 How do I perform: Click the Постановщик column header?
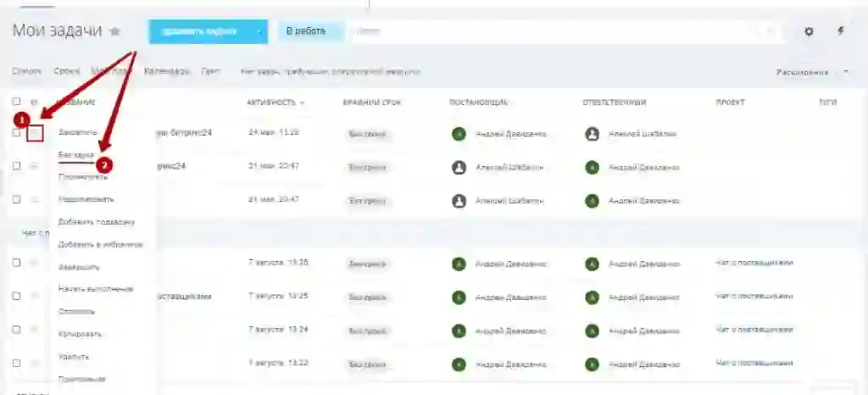click(x=479, y=103)
